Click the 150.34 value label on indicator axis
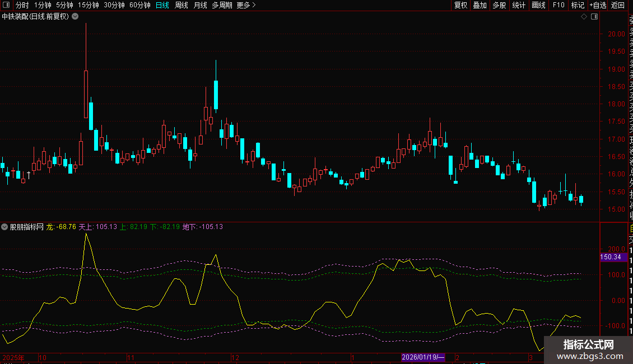The width and height of the screenshot is (633, 364). coord(613,257)
